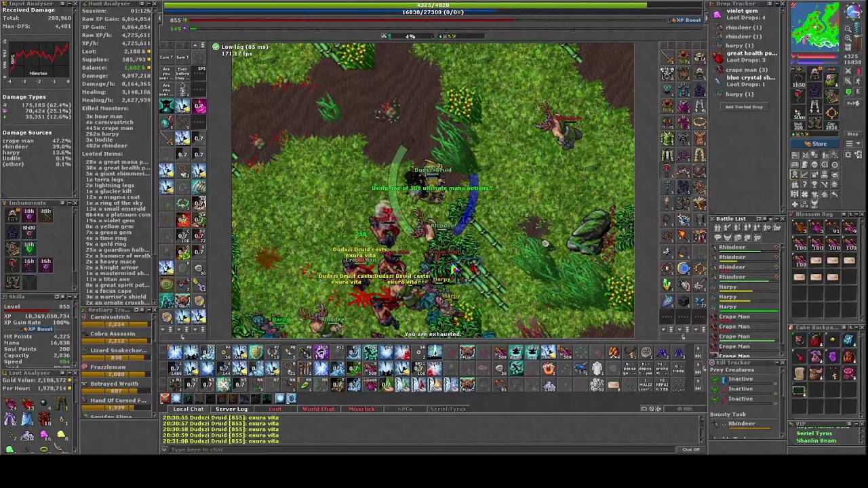Screen dimensions: 868x488
Task: Toggle PvP mode button
Action: (853, 103)
